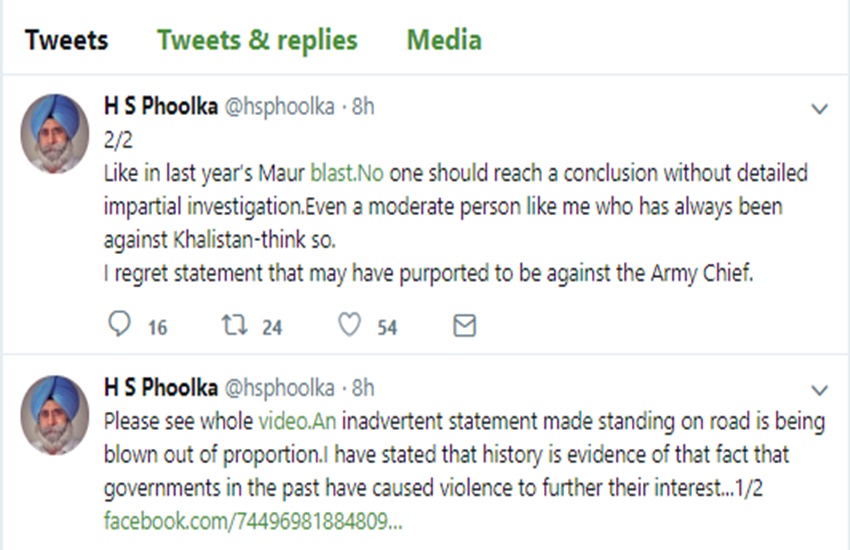Click H S Phoolka name on second tweet

click(160, 386)
